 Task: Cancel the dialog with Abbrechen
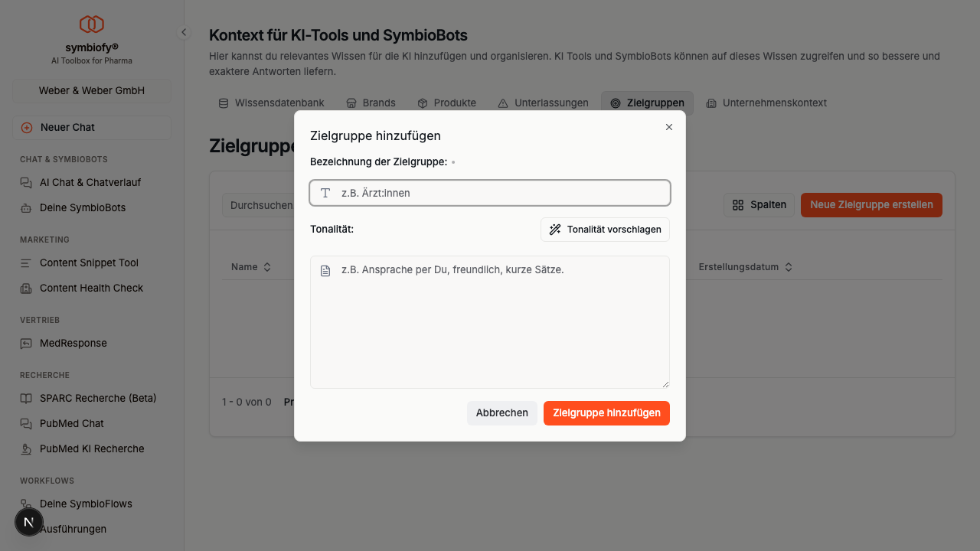501,412
